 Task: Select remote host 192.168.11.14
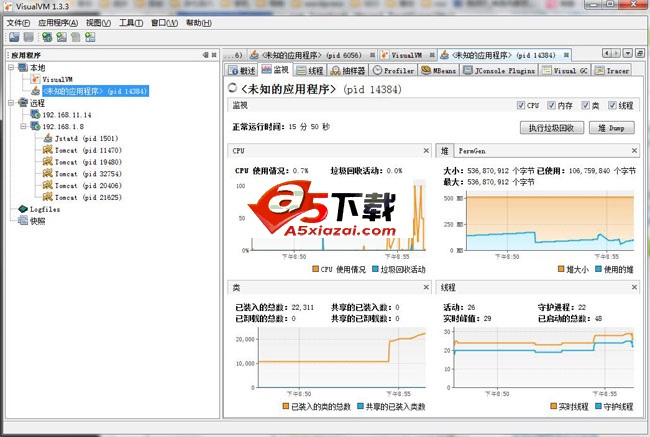tap(67, 115)
